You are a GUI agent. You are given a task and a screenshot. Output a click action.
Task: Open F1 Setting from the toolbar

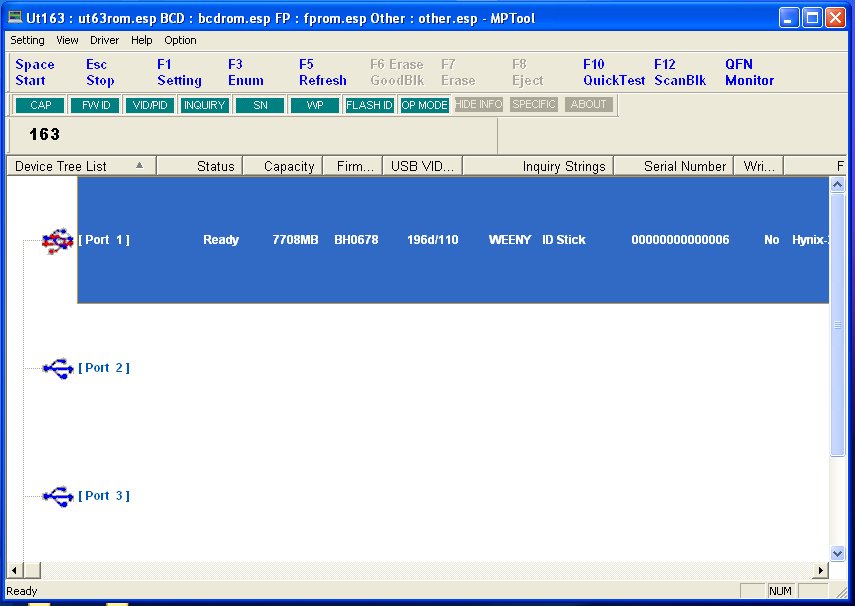pos(179,72)
